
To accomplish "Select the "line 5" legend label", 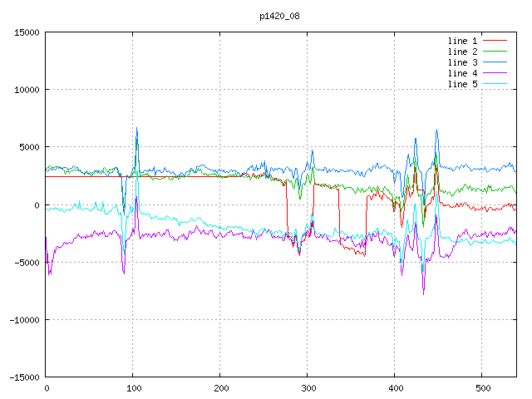I will pyautogui.click(x=463, y=84).
